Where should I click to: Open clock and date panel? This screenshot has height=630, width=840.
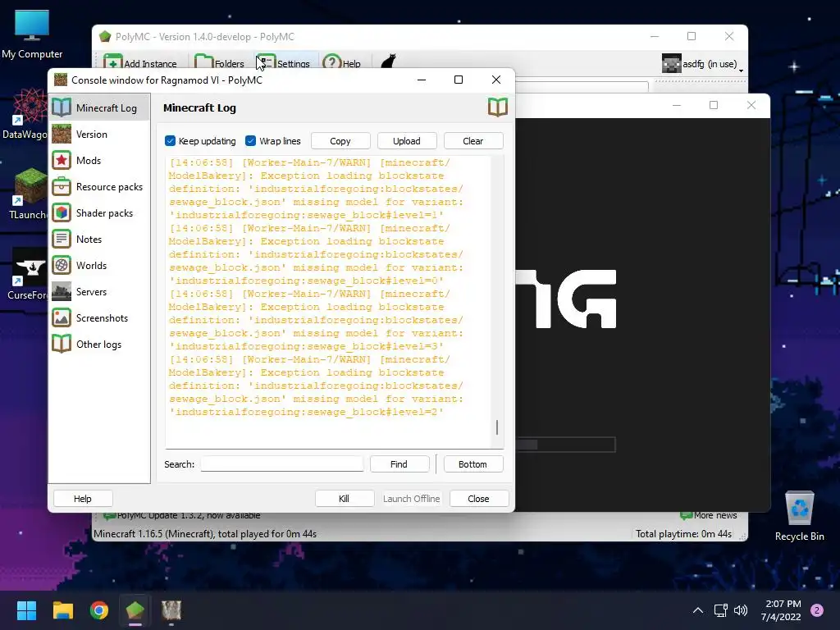tap(781, 610)
